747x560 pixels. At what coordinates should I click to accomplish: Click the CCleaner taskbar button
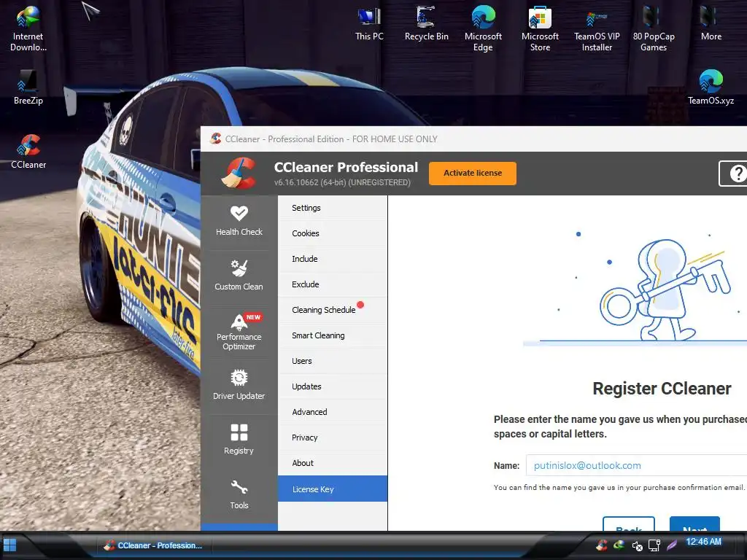[153, 545]
